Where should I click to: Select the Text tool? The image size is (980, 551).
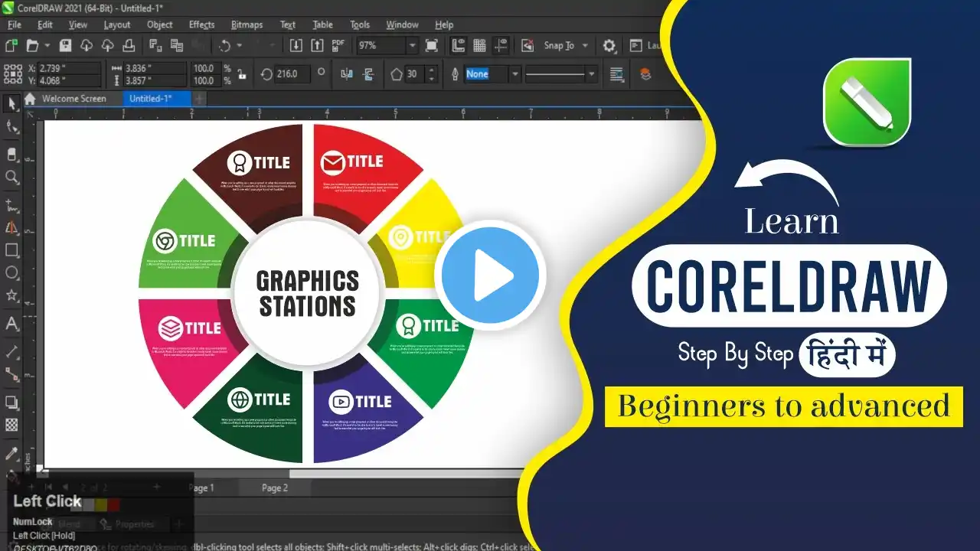tap(11, 324)
